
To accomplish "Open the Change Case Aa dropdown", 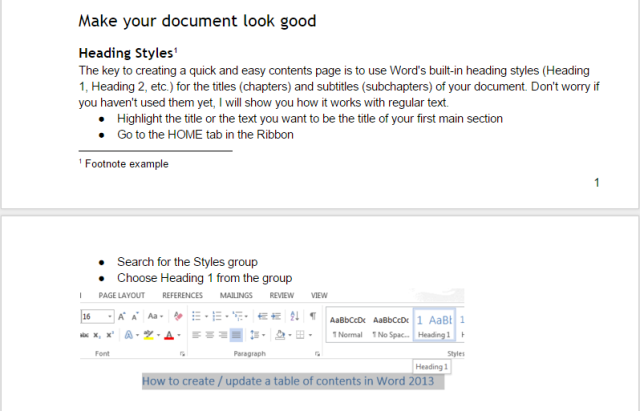I will [155, 316].
